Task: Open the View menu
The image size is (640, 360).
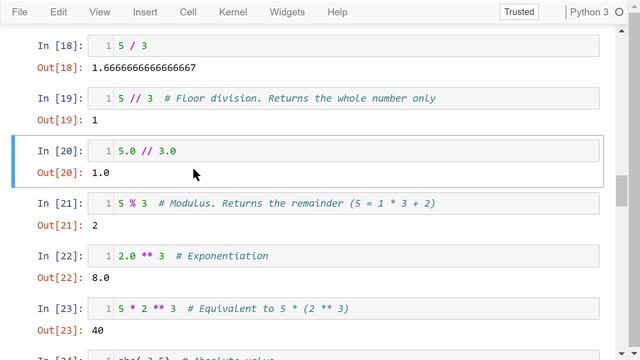Action: pos(100,12)
